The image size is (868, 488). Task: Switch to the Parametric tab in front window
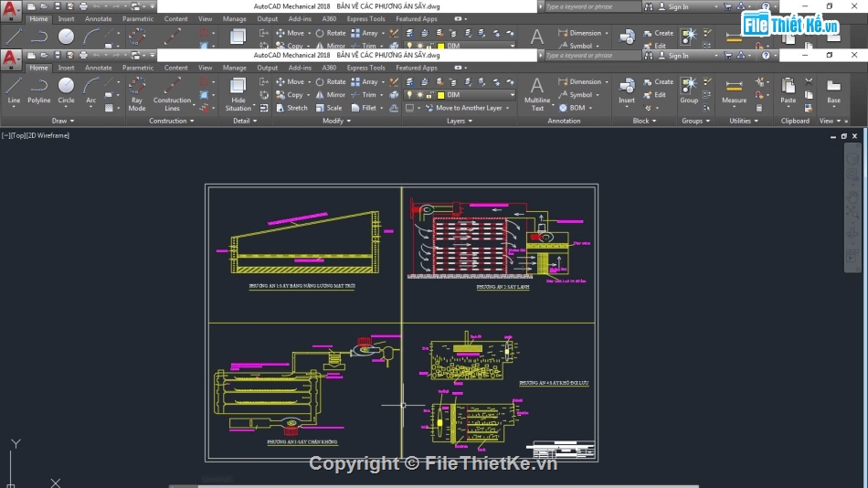138,68
